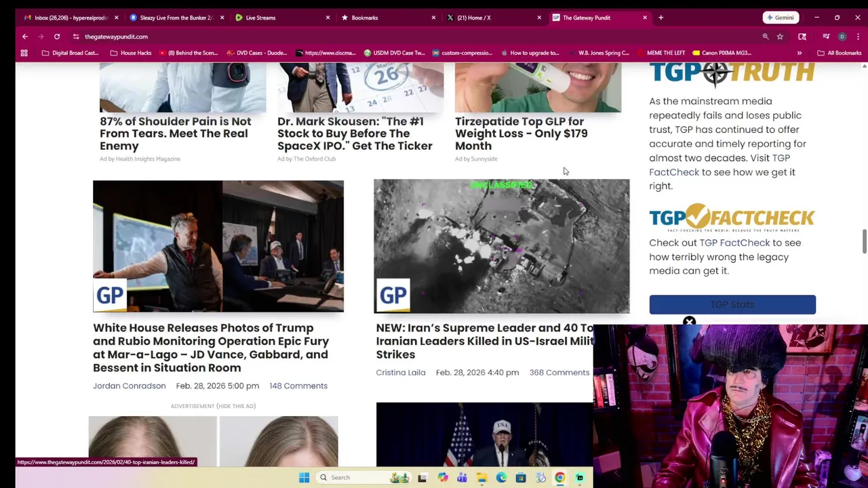
Task: Expand hidden bookmarks chevron
Action: point(800,53)
